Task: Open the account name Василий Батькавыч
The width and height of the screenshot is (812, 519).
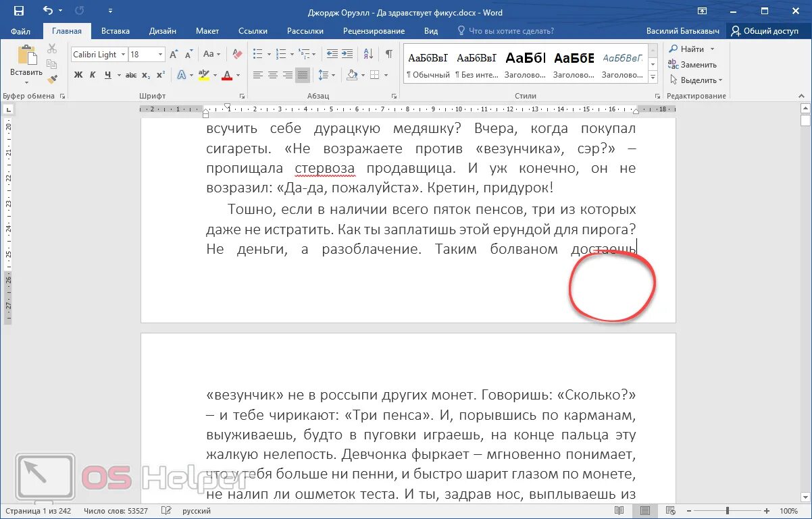Action: click(x=683, y=31)
